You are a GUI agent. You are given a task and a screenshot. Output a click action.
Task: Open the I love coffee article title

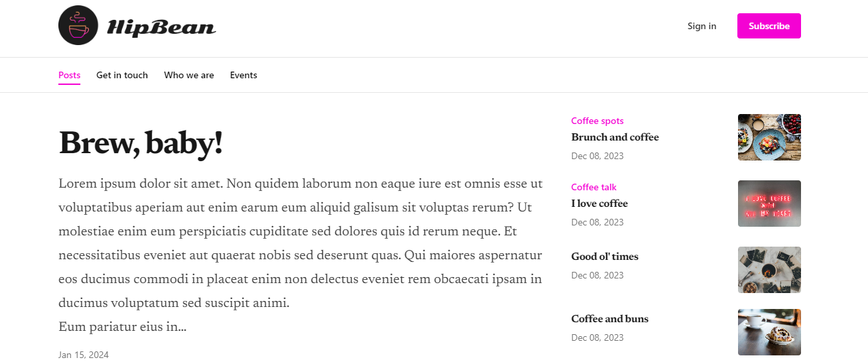pyautogui.click(x=599, y=204)
